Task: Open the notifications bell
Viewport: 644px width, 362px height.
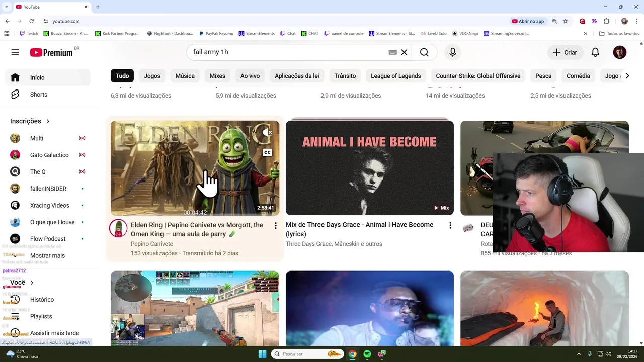Action: 595,52
